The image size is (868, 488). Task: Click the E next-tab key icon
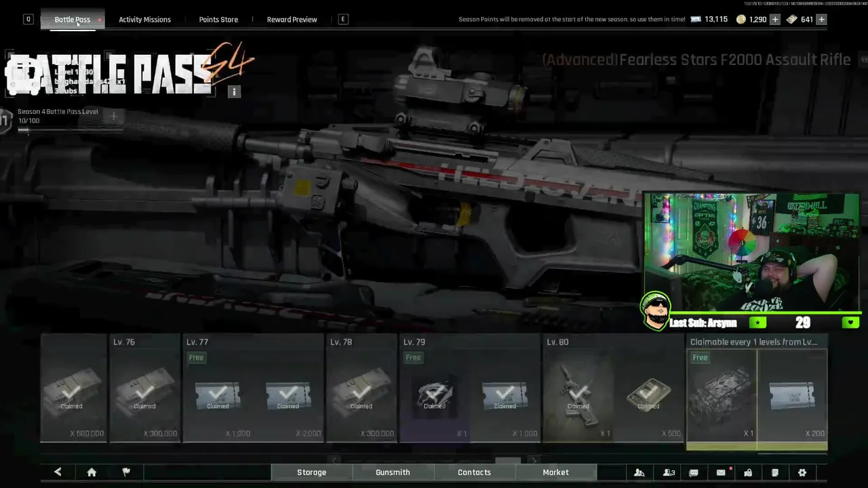(343, 20)
